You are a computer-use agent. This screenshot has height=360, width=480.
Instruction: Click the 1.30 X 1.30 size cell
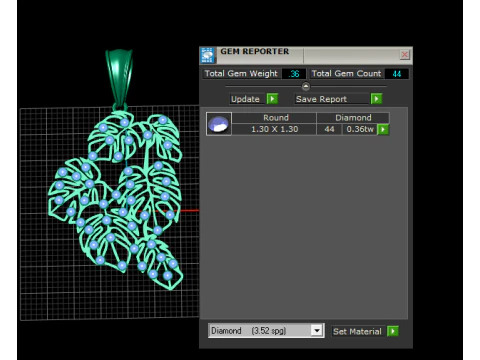274,129
